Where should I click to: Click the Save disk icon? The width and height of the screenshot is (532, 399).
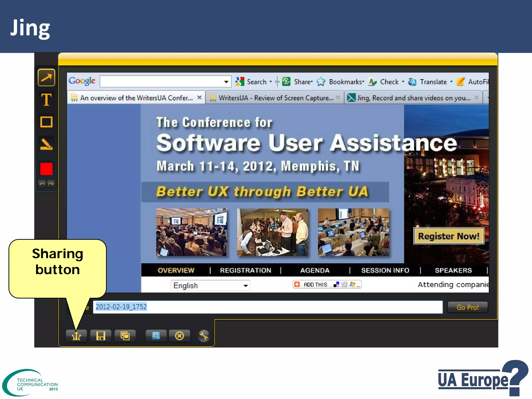101,336
